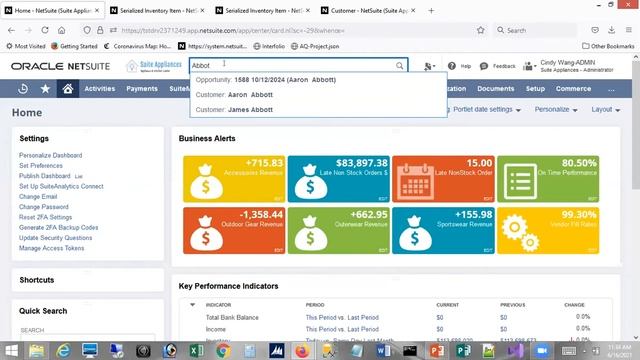Click Personalize Dashboard link

point(51,156)
